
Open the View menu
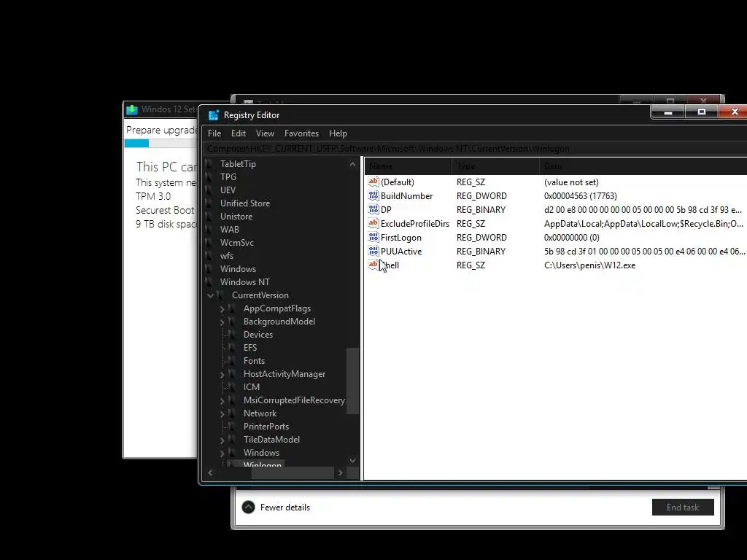click(265, 133)
